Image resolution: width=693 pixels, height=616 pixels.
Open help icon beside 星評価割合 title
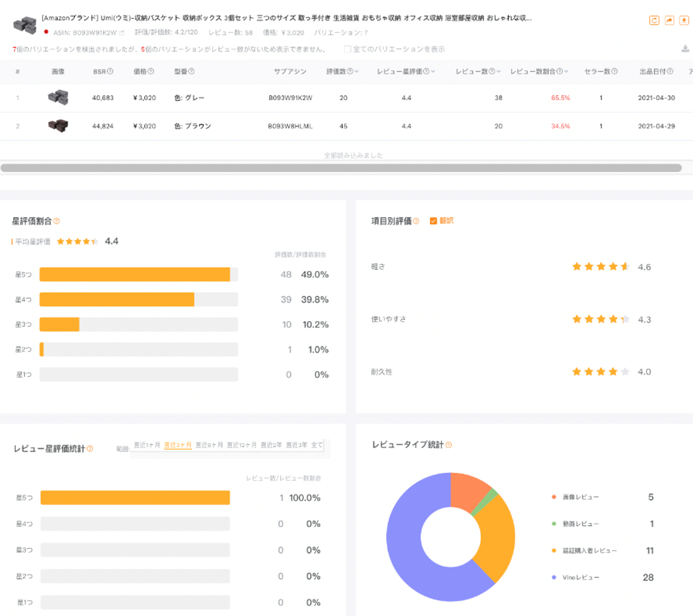57,221
